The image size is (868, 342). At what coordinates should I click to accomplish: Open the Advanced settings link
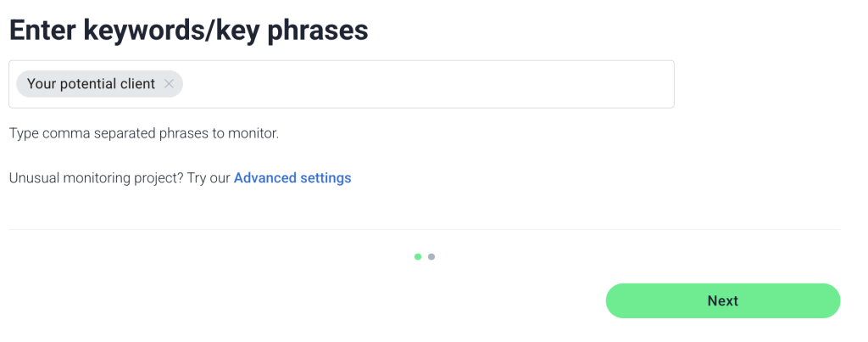pos(292,178)
